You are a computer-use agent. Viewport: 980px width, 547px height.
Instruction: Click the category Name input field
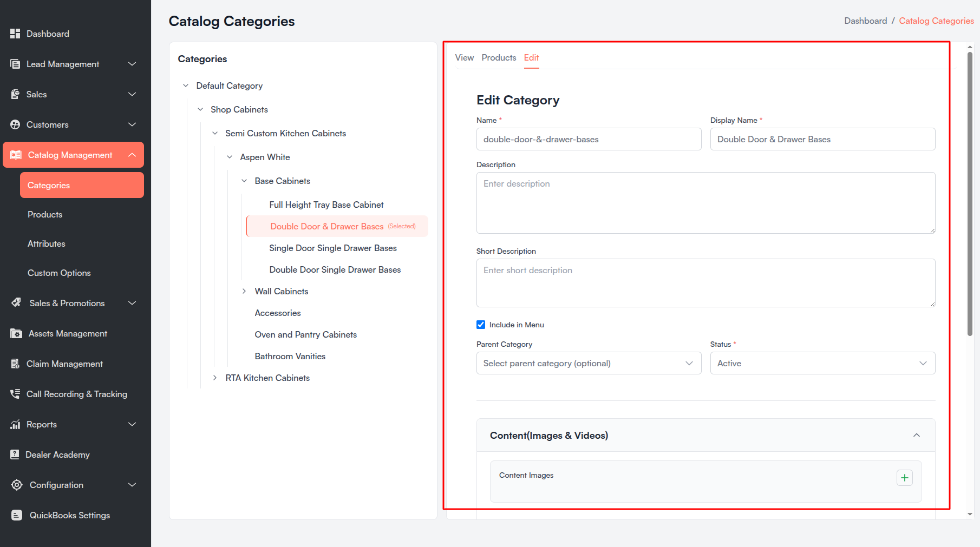(x=589, y=139)
